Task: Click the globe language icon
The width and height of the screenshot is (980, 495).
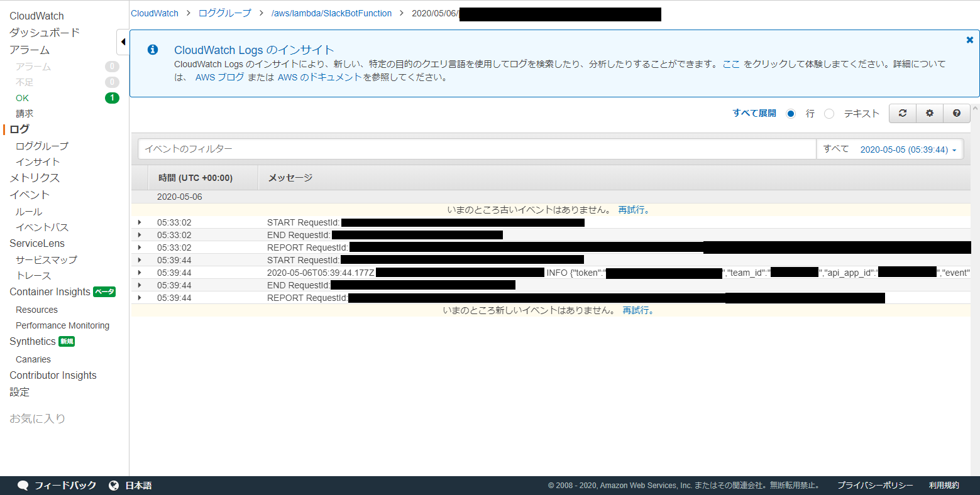Action: (x=114, y=486)
